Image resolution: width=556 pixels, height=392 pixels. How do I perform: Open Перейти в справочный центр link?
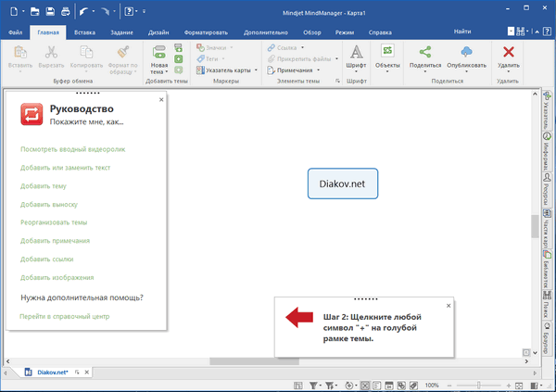pyautogui.click(x=64, y=316)
